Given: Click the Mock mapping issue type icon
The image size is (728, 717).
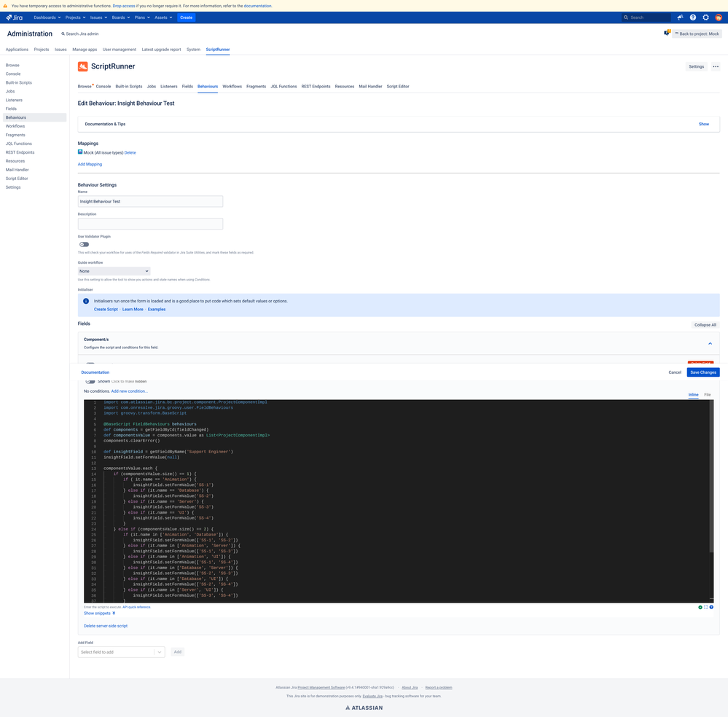Looking at the screenshot, I should click(80, 152).
